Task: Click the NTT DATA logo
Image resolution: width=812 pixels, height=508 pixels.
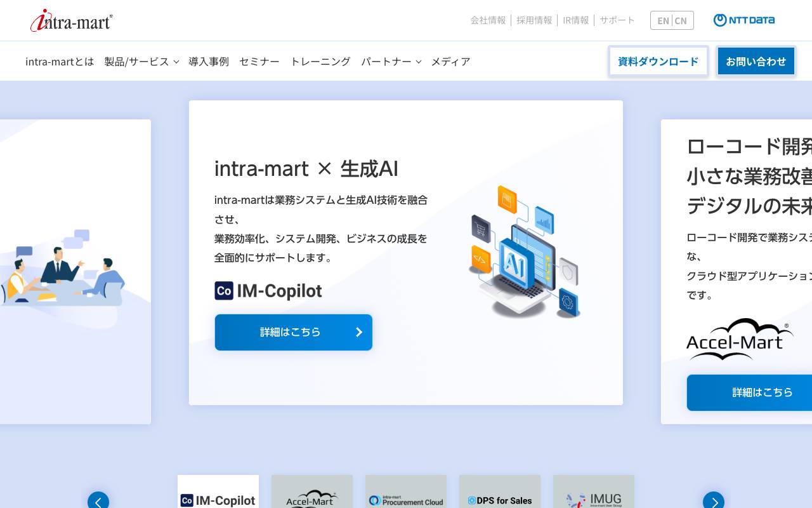Action: [x=743, y=20]
